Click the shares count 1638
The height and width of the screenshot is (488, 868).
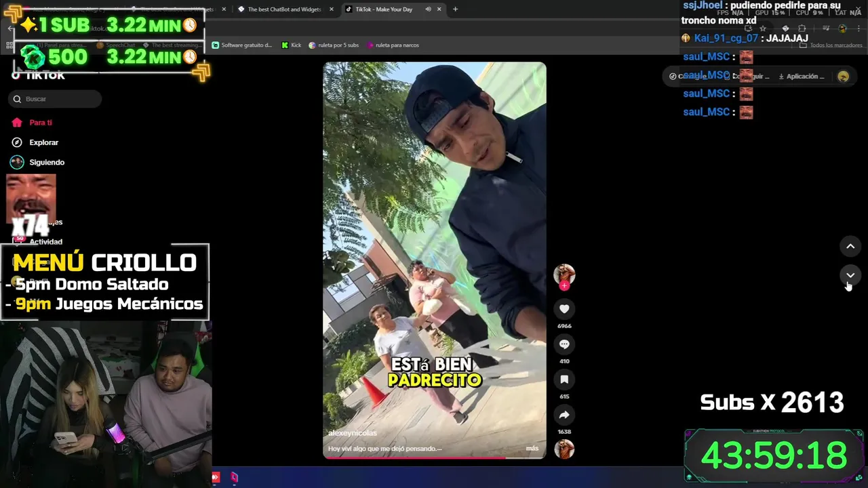click(564, 432)
